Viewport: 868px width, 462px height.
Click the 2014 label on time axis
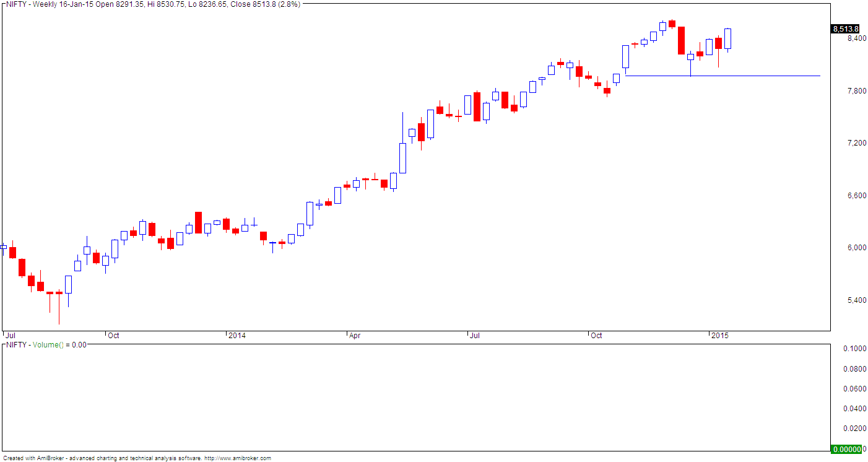(237, 336)
